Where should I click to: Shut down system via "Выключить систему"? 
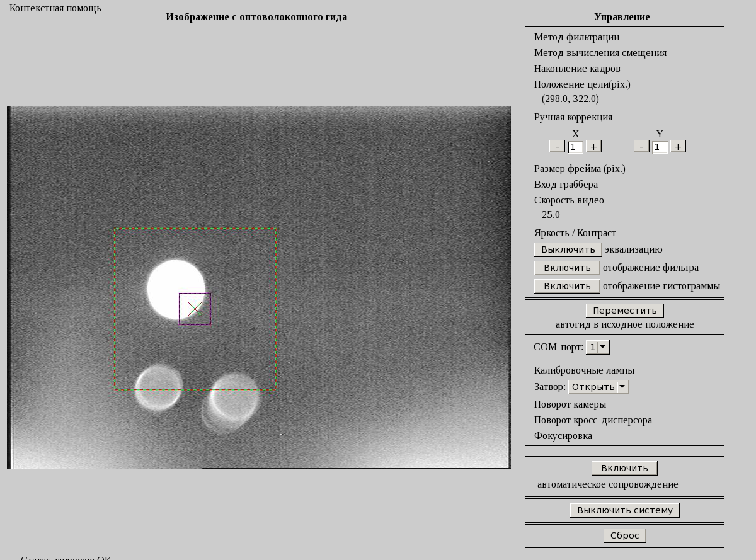pos(624,510)
